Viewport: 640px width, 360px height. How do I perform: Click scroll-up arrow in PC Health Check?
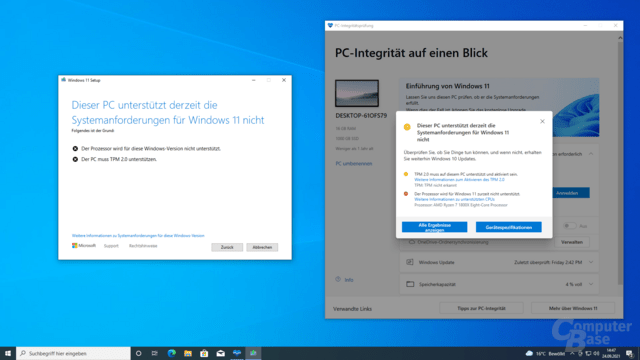pyautogui.click(x=620, y=38)
